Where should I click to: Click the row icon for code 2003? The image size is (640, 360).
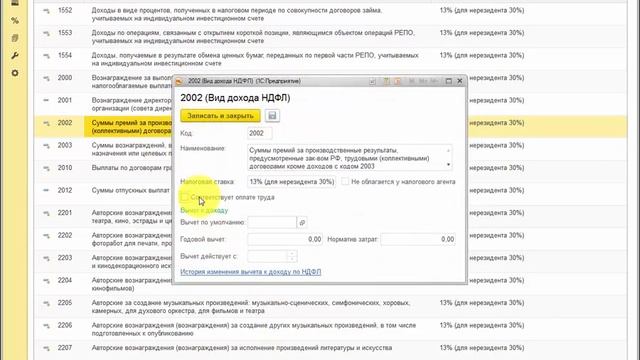[47, 146]
